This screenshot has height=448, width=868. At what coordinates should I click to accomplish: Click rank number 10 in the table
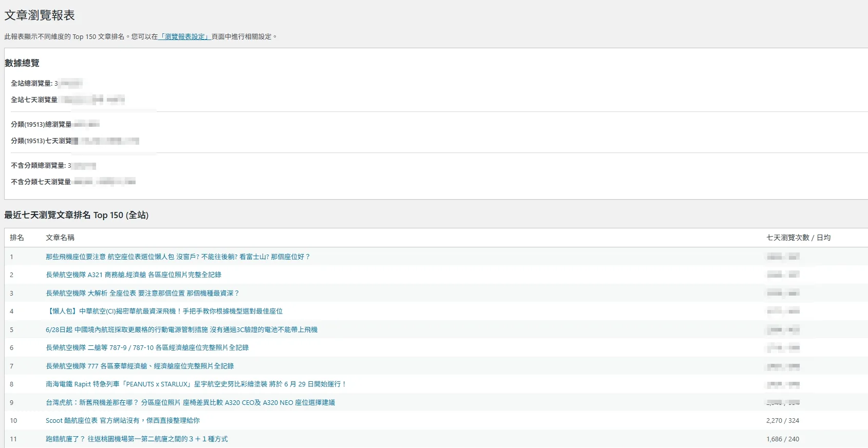click(x=13, y=420)
